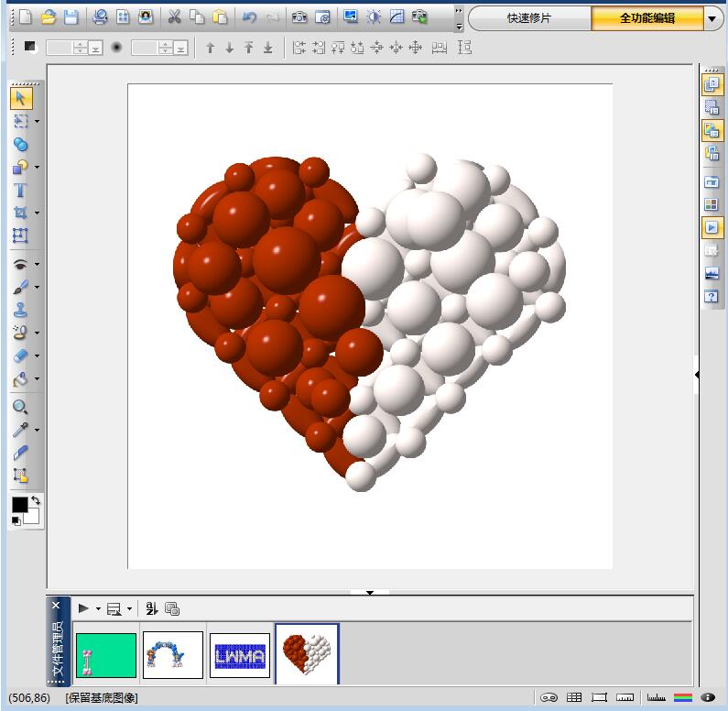Collapse file manager with divider arrow

click(x=370, y=593)
